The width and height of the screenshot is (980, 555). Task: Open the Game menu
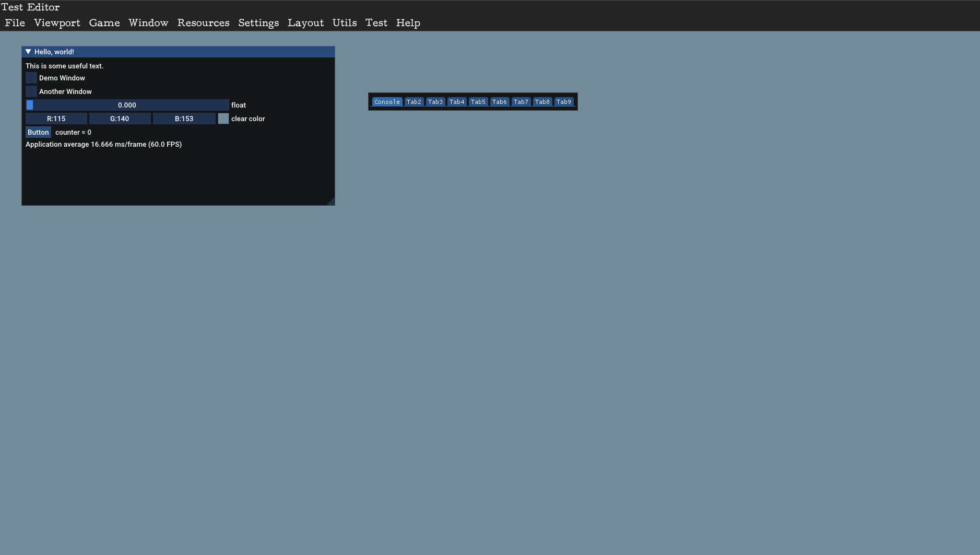(104, 22)
